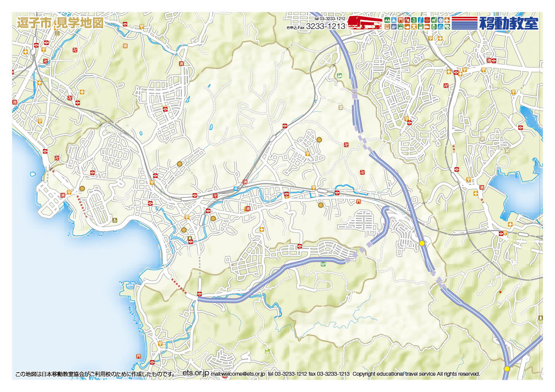
Task: Click the copyright notice in the footer
Action: pos(416,374)
